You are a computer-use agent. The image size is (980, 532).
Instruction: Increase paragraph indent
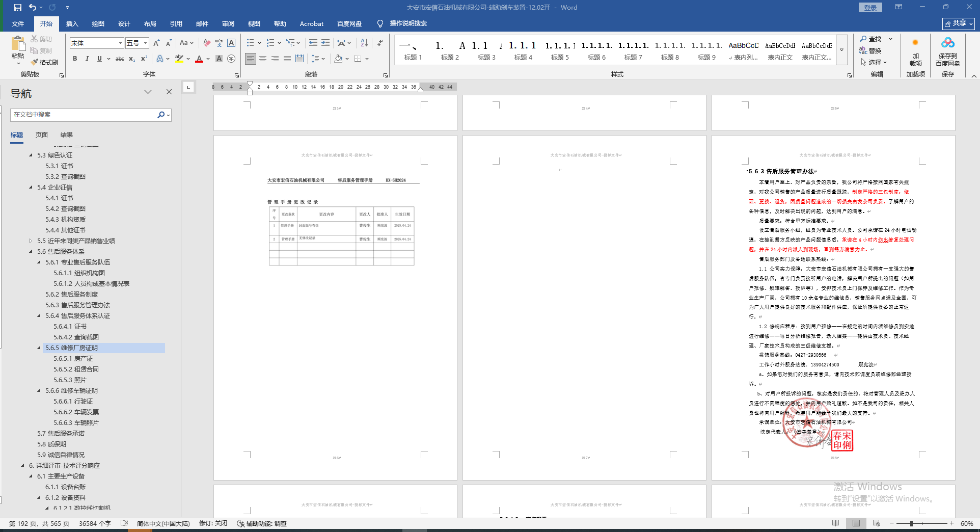click(325, 43)
